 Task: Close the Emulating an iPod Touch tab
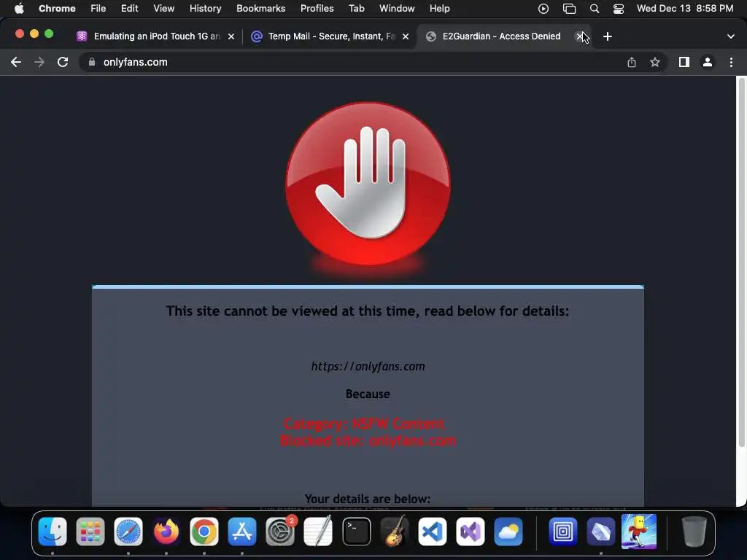[x=231, y=36]
